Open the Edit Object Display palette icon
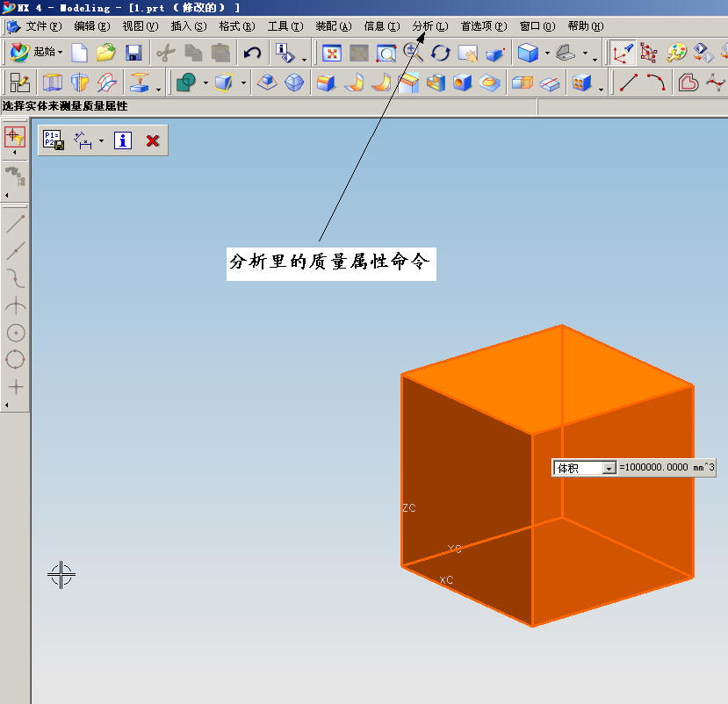The height and width of the screenshot is (704, 728). (x=676, y=53)
